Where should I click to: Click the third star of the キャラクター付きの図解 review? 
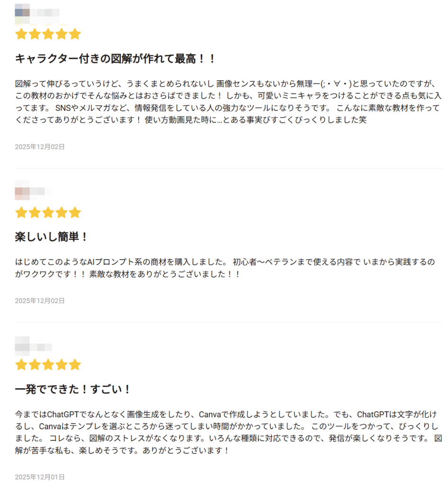click(48, 34)
